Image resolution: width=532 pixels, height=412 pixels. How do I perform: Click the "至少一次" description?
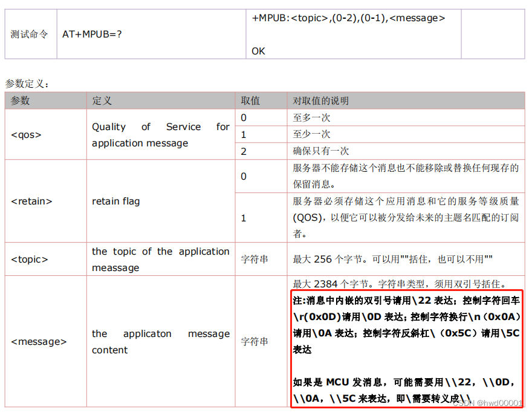pos(311,134)
